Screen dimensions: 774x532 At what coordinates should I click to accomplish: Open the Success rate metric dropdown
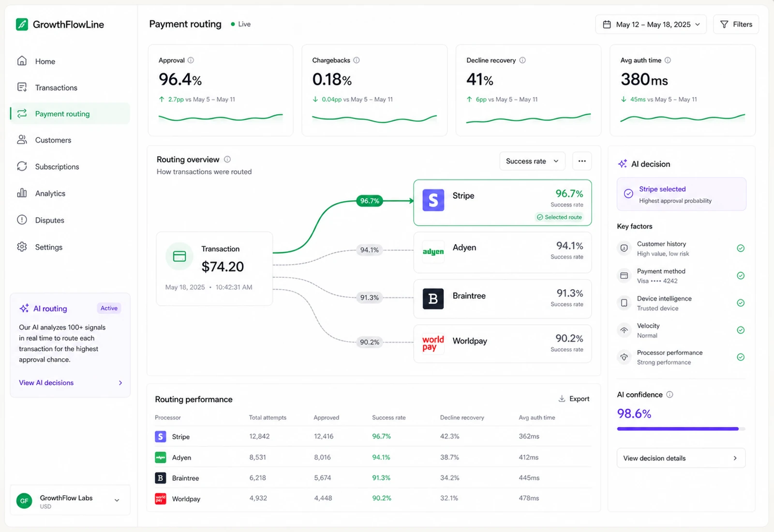coord(532,161)
